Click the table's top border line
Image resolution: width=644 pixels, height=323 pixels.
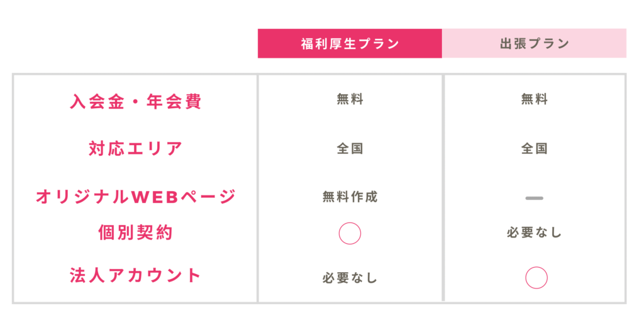pos(314,74)
